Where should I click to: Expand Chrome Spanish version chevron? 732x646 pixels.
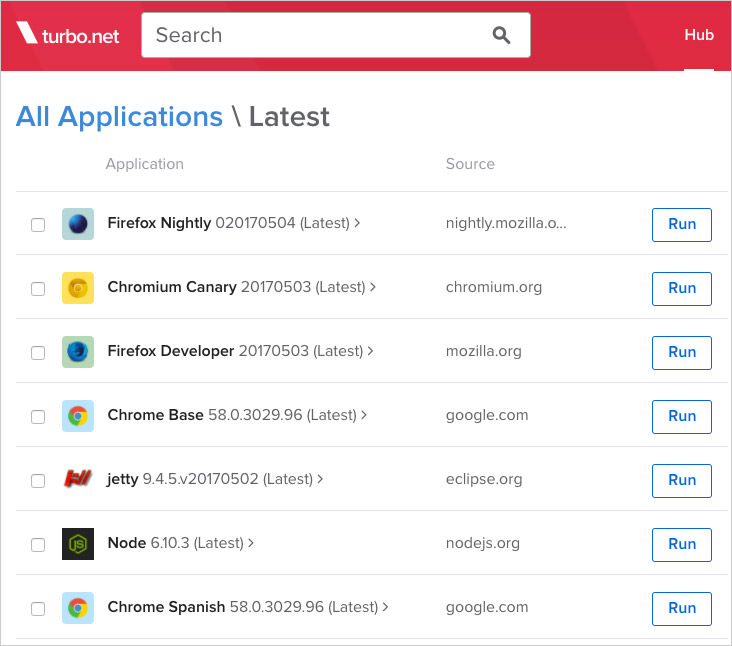(386, 607)
